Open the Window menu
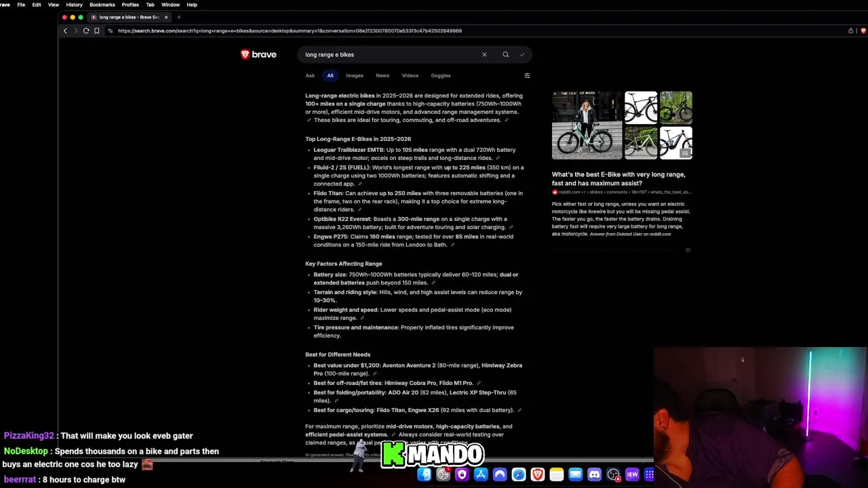 tap(170, 5)
